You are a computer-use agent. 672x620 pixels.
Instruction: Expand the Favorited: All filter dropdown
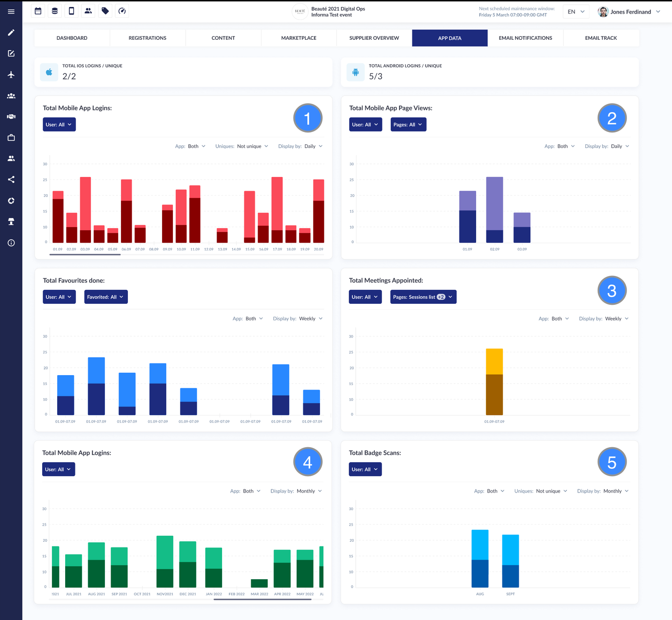(106, 297)
